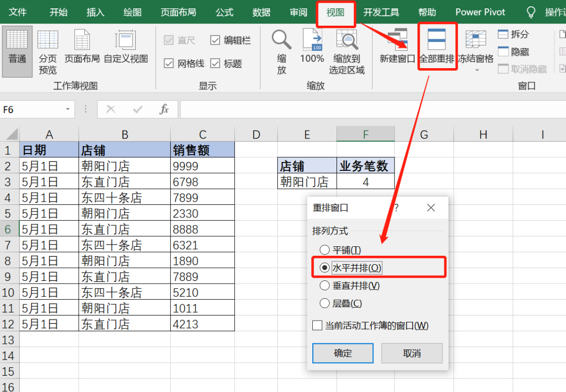Click the 确定 OK button
This screenshot has height=392, width=566.
tap(343, 353)
